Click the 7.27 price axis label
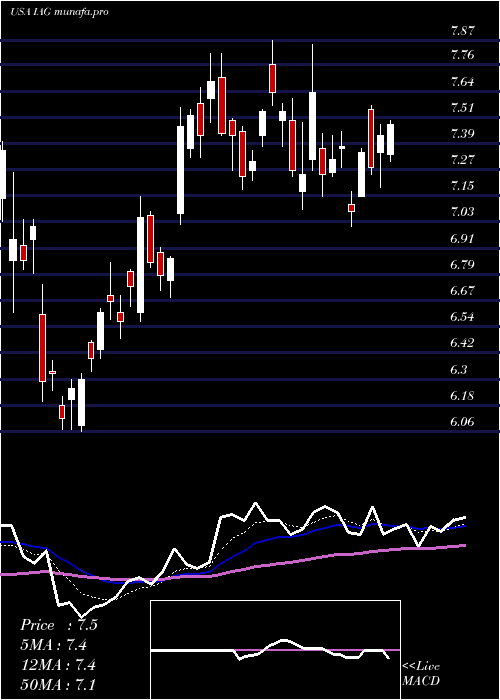This screenshot has height=700, width=500. coord(463,159)
